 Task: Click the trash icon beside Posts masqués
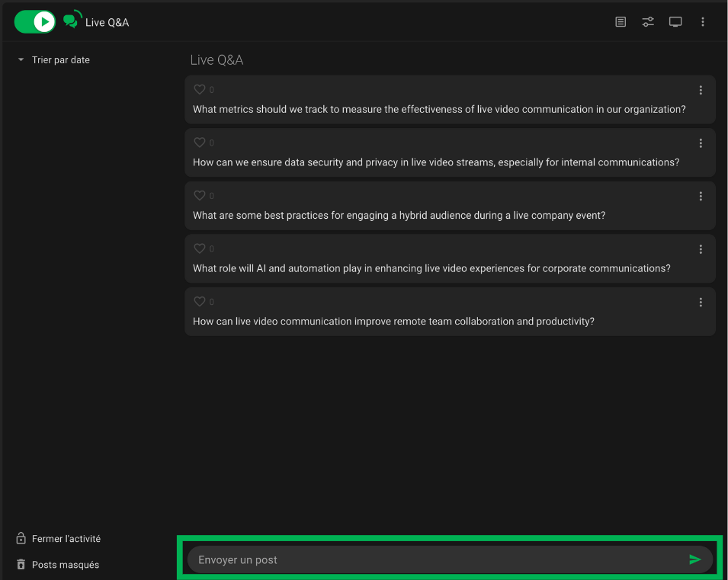click(x=21, y=565)
